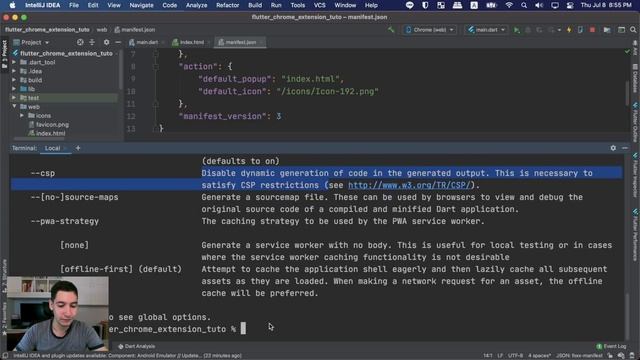Open Flutter Performance side panel
The image size is (640, 360).
tap(636, 235)
